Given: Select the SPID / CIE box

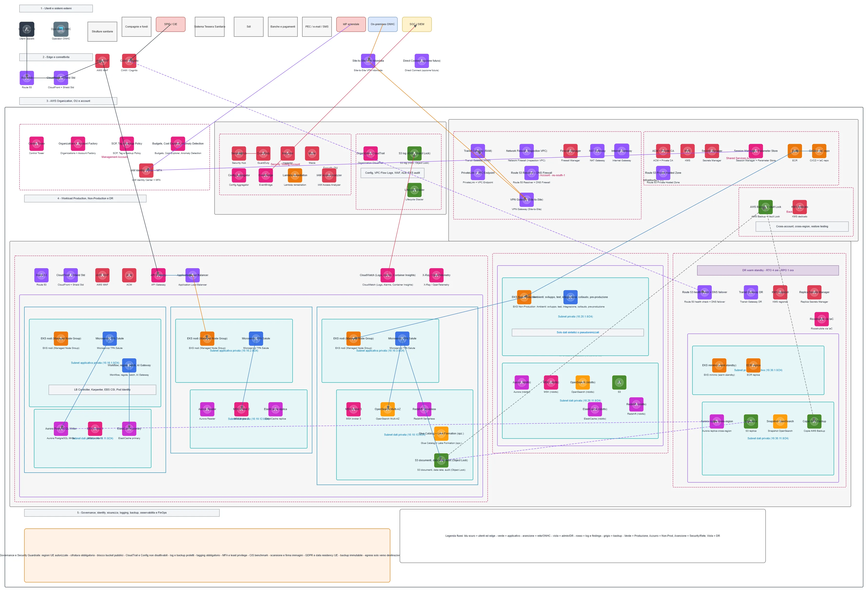Looking at the screenshot, I should point(171,24).
